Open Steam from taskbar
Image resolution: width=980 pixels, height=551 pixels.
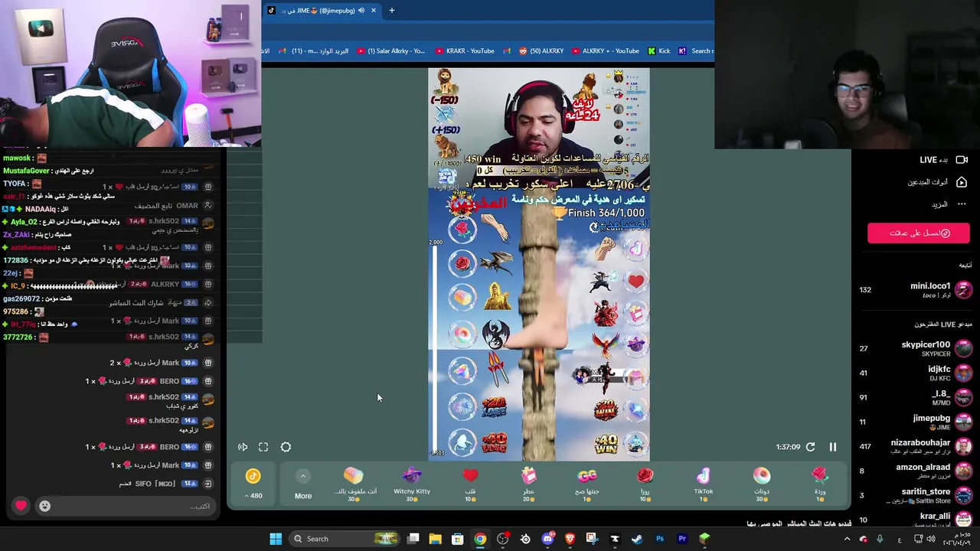[637, 539]
